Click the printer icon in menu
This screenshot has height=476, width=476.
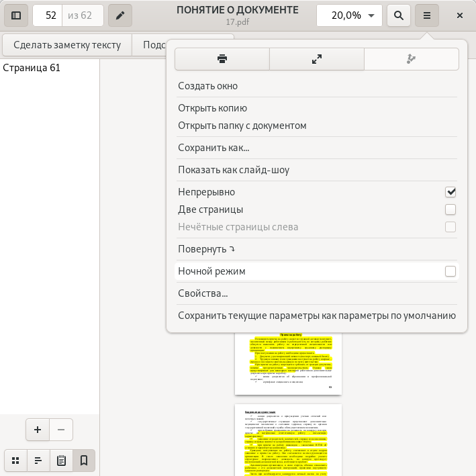pyautogui.click(x=222, y=59)
